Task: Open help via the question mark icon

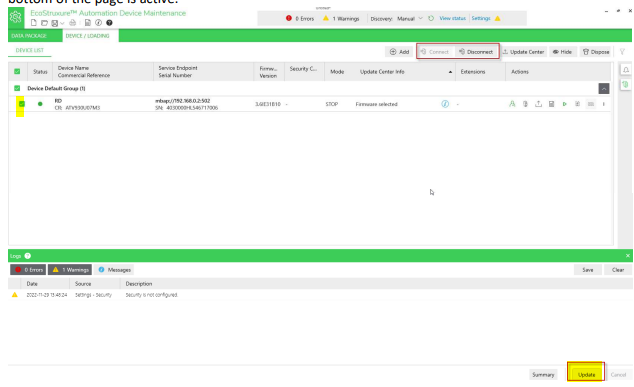Action: [x=109, y=23]
